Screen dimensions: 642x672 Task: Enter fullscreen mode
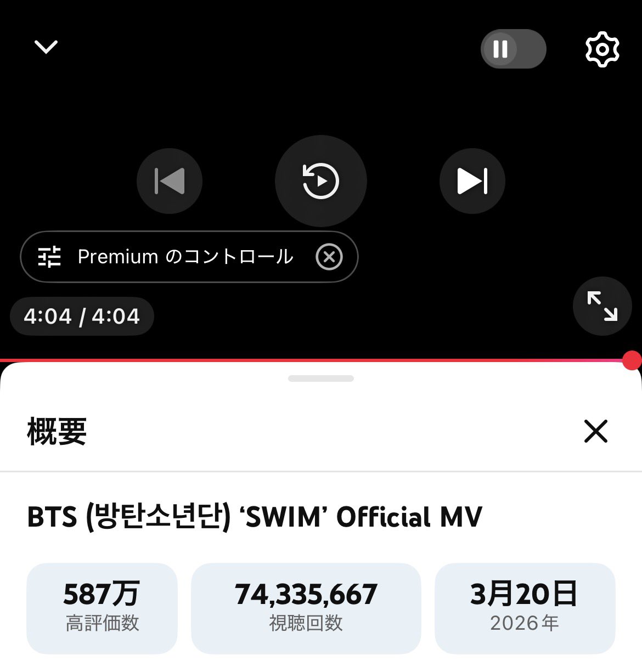pyautogui.click(x=602, y=306)
